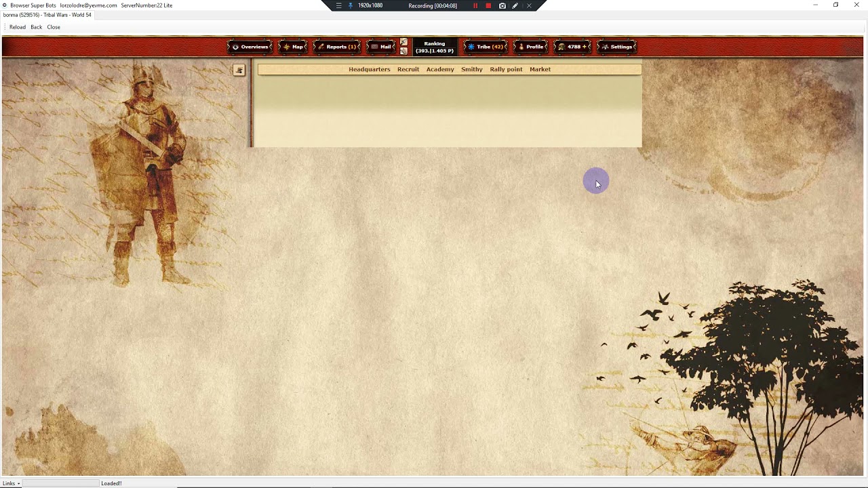
Task: Take a screenshot with the camera icon
Action: click(x=502, y=5)
